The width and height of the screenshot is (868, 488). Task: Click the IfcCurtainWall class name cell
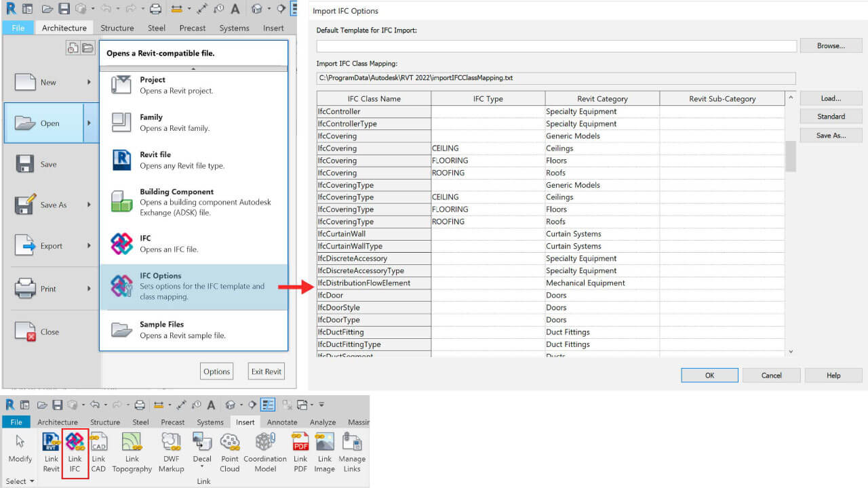pos(374,235)
